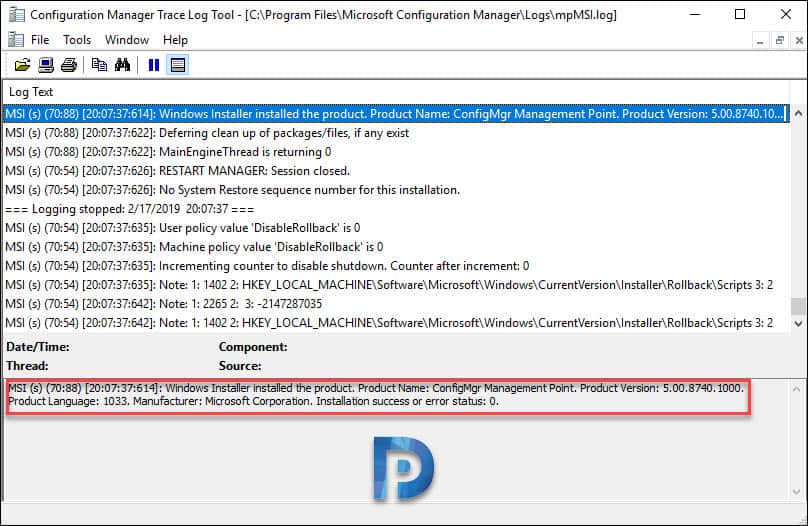Select '=== Logging stopped: 2/17/2019' row
This screenshot has width=808, height=526.
pos(397,209)
